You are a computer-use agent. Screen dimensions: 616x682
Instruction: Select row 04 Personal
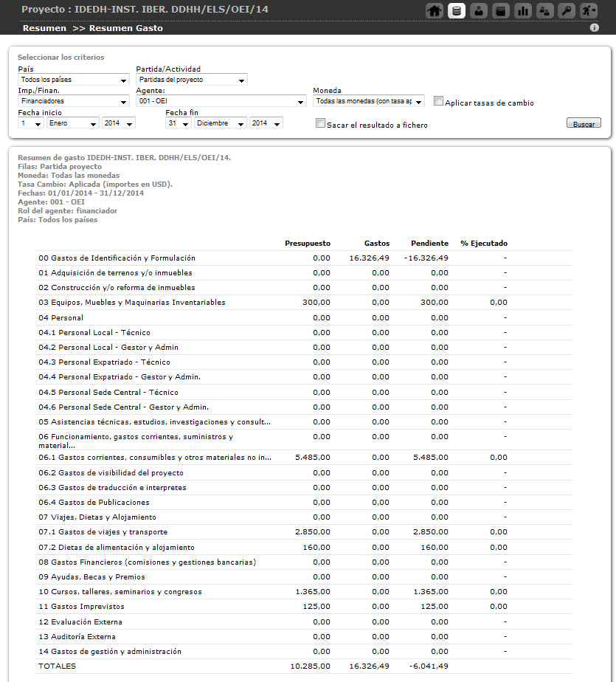tap(304, 317)
